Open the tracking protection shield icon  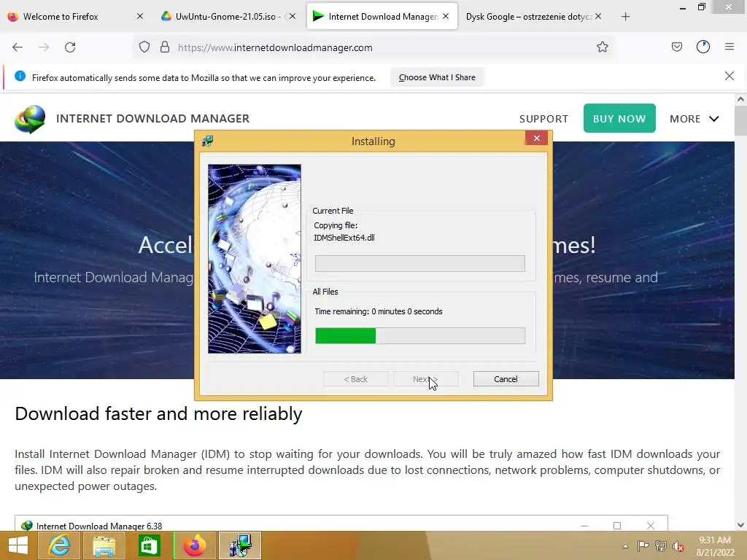[144, 47]
